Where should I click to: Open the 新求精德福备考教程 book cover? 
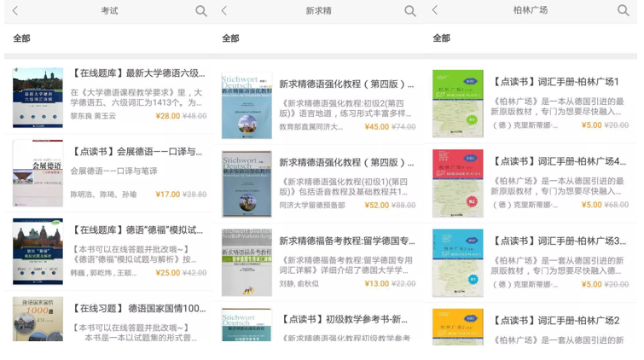coord(247,263)
